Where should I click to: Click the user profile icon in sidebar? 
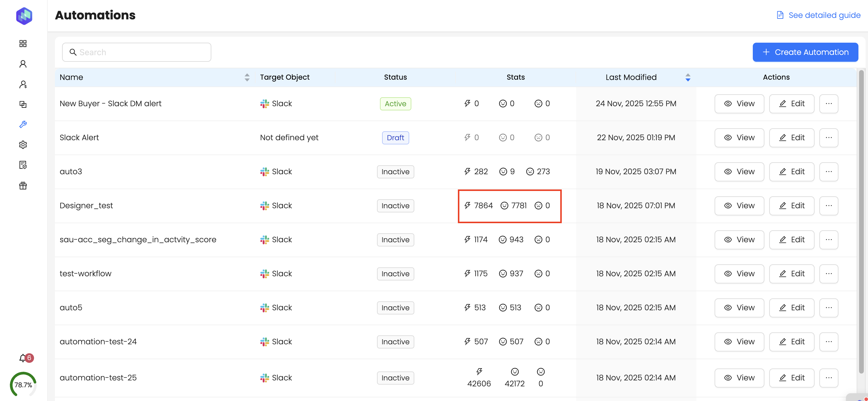[x=23, y=64]
